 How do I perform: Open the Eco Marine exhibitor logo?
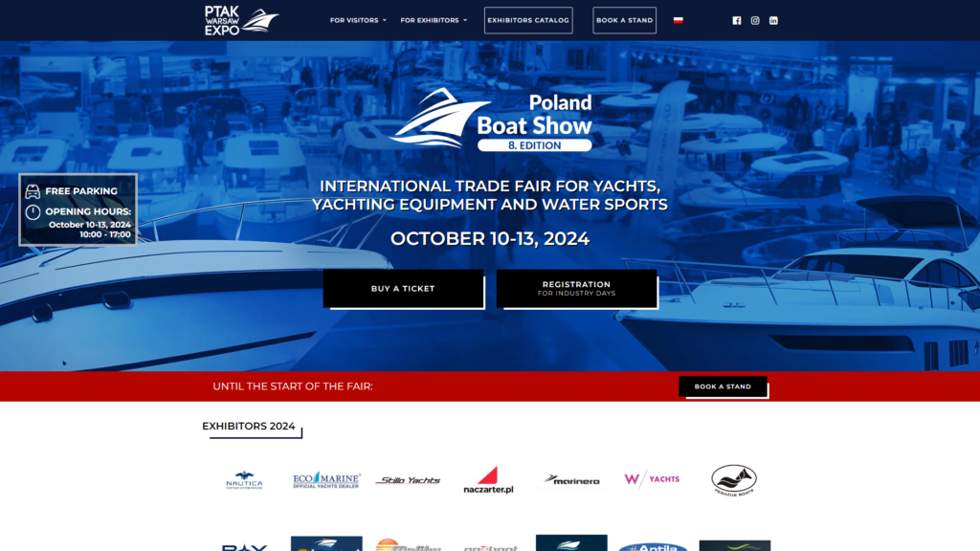(x=326, y=480)
